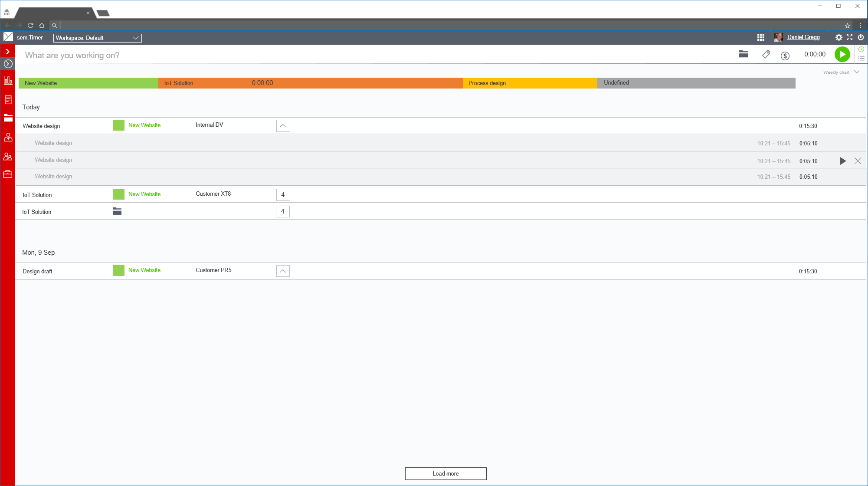868x486 pixels.
Task: Open the Workspace: Default dropdown
Action: [x=97, y=38]
